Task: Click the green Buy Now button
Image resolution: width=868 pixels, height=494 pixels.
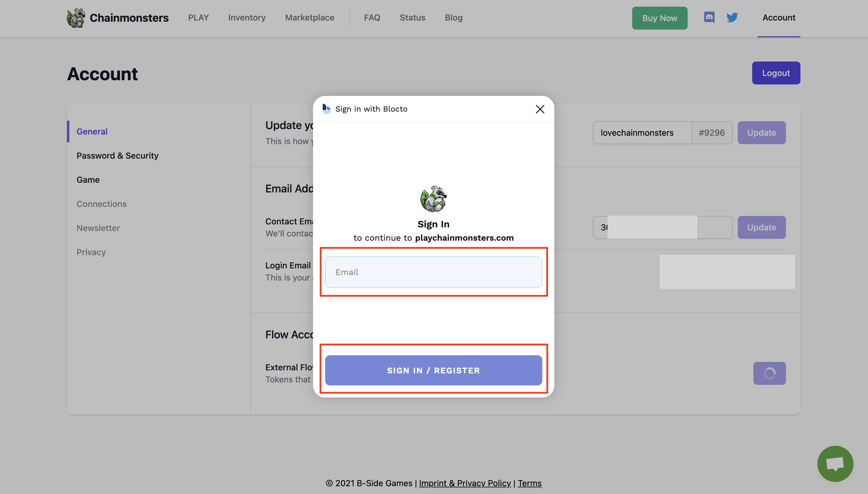Action: (x=659, y=18)
